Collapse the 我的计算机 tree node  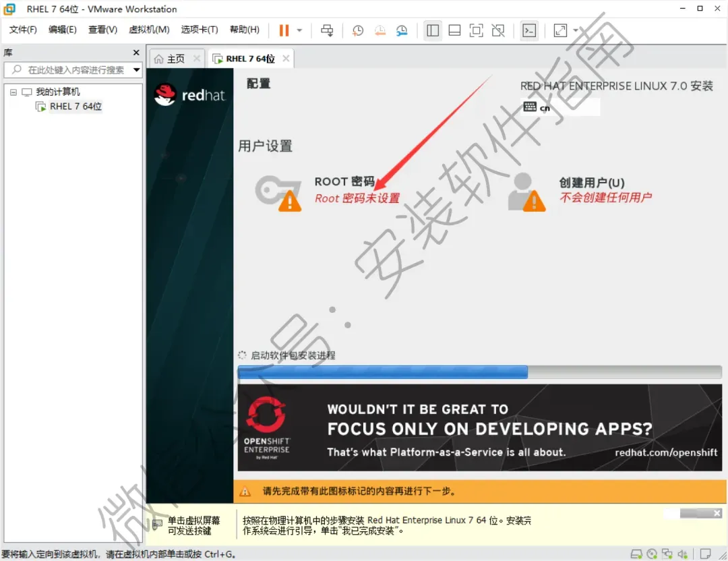coord(13,92)
